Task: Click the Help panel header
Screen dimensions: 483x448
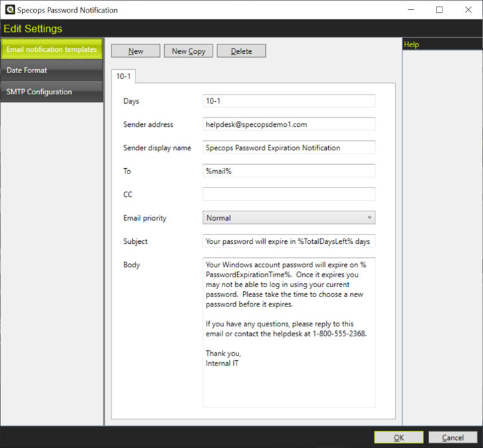Action: (x=442, y=45)
